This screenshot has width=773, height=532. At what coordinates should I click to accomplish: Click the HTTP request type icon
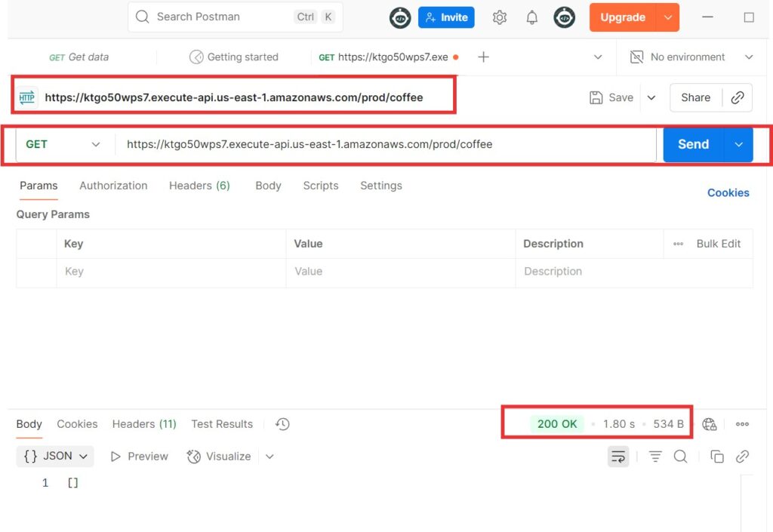pyautogui.click(x=26, y=97)
